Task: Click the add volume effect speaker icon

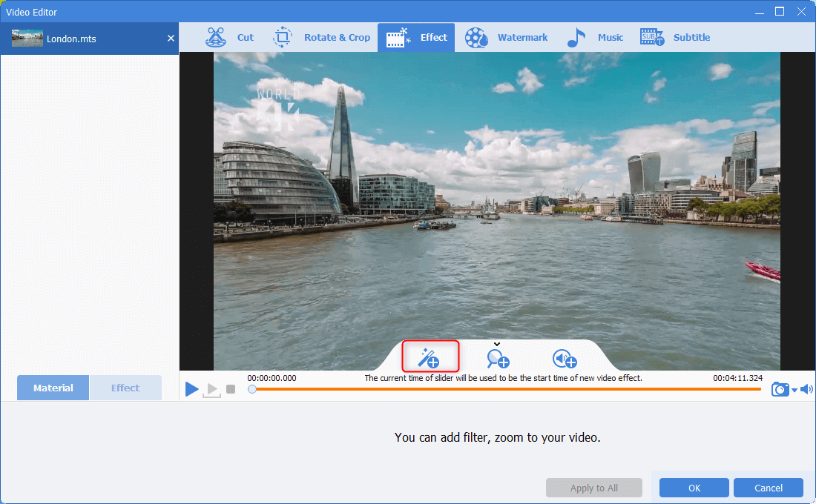Action: [565, 359]
